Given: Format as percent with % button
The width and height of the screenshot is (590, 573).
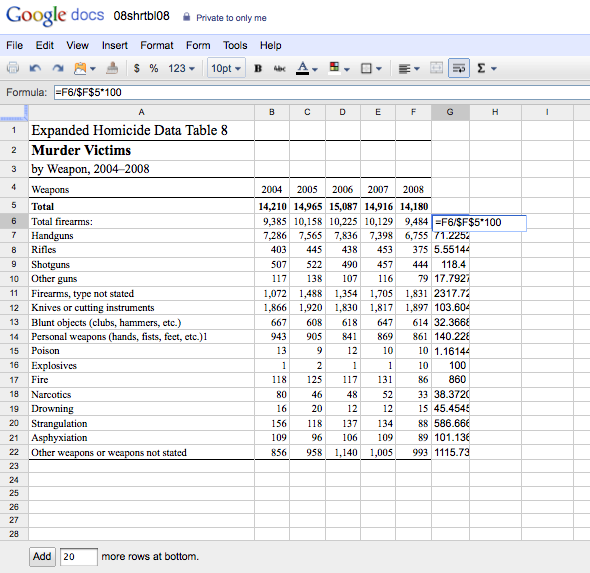Looking at the screenshot, I should [153, 68].
